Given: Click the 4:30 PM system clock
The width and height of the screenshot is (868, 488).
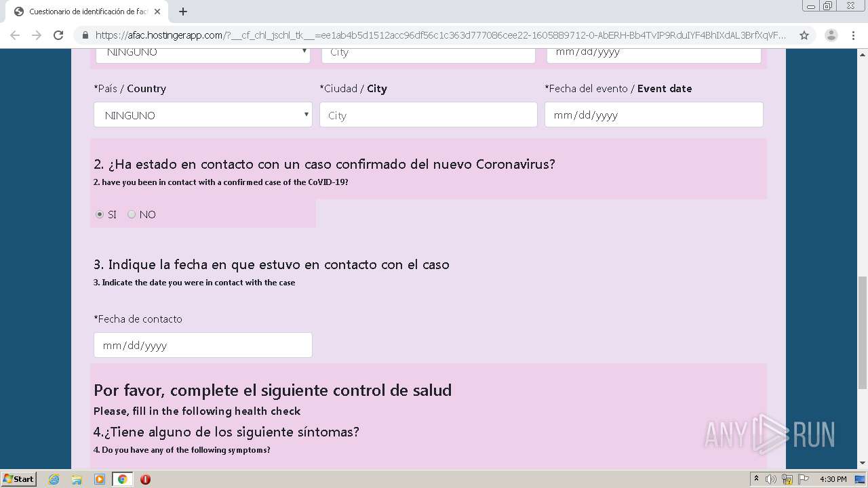Looking at the screenshot, I should (x=833, y=479).
